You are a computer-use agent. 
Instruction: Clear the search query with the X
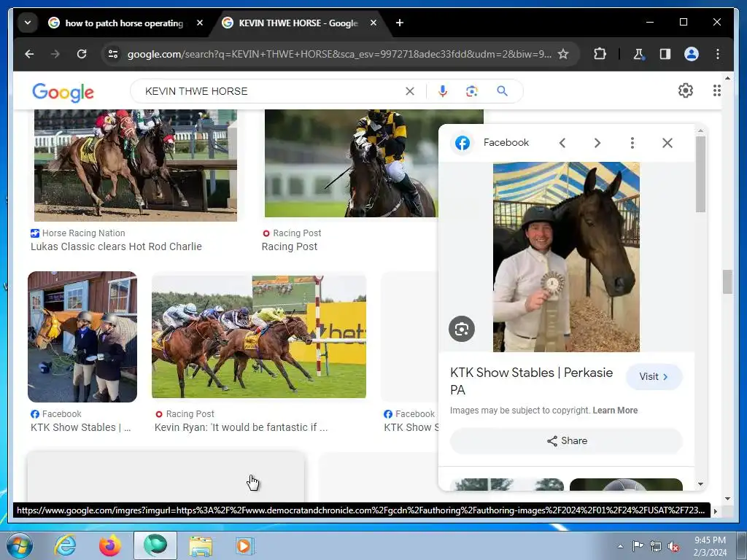tap(410, 91)
